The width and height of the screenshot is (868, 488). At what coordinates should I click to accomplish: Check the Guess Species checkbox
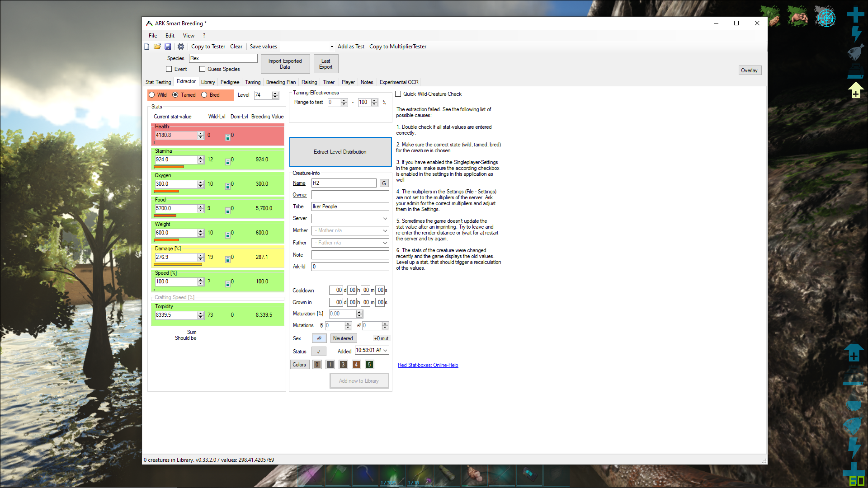point(203,69)
